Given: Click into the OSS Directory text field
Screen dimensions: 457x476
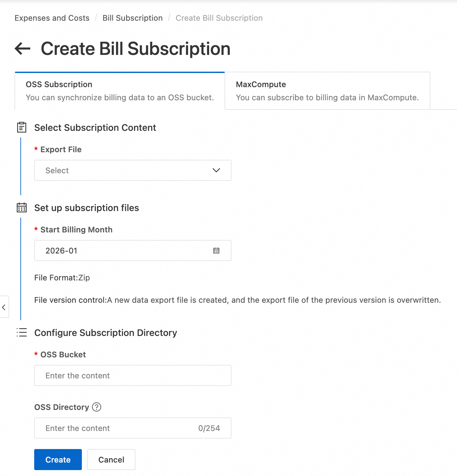Looking at the screenshot, I should click(x=118, y=428).
